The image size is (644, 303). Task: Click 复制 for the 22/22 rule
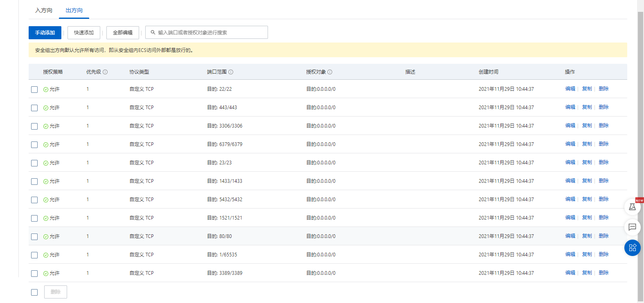587,89
